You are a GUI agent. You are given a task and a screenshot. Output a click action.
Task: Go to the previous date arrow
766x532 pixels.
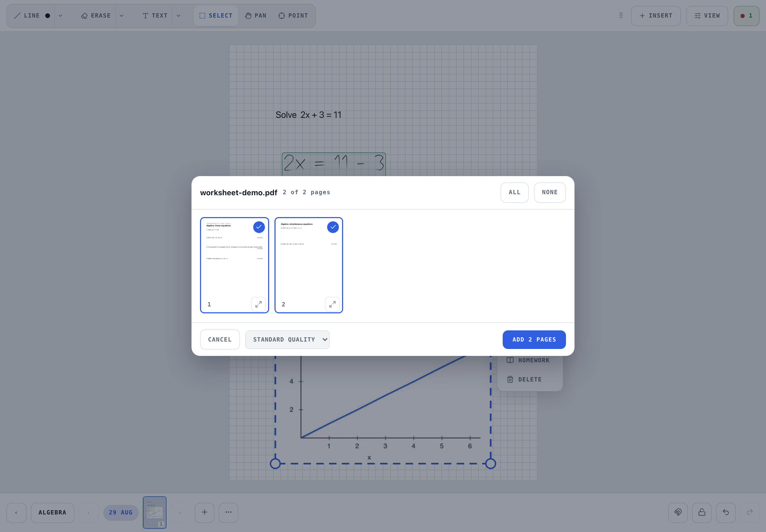tap(89, 513)
